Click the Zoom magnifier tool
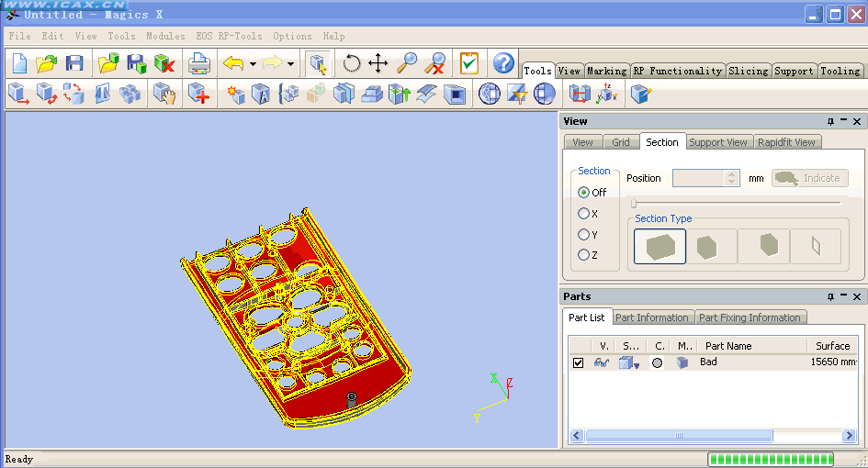This screenshot has width=868, height=468. pyautogui.click(x=406, y=63)
